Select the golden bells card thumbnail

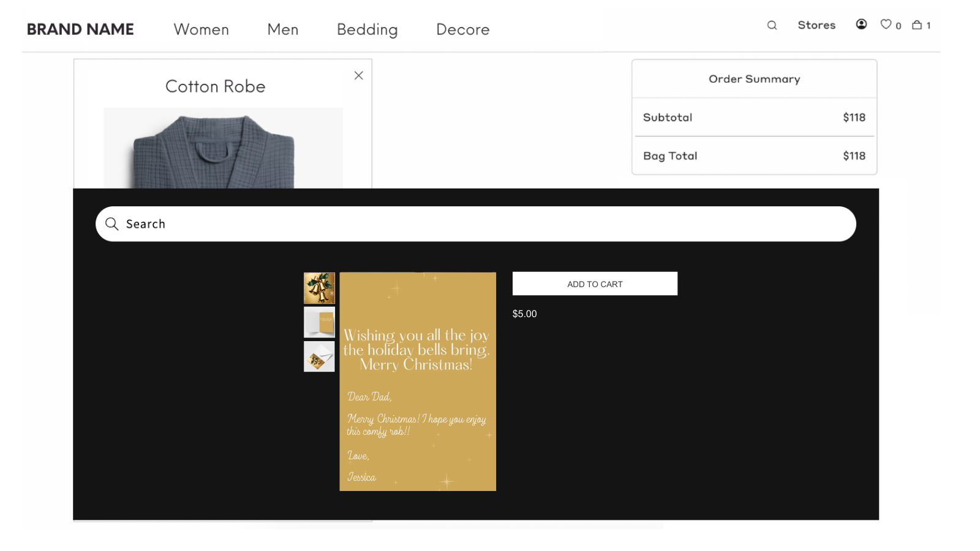tap(319, 288)
